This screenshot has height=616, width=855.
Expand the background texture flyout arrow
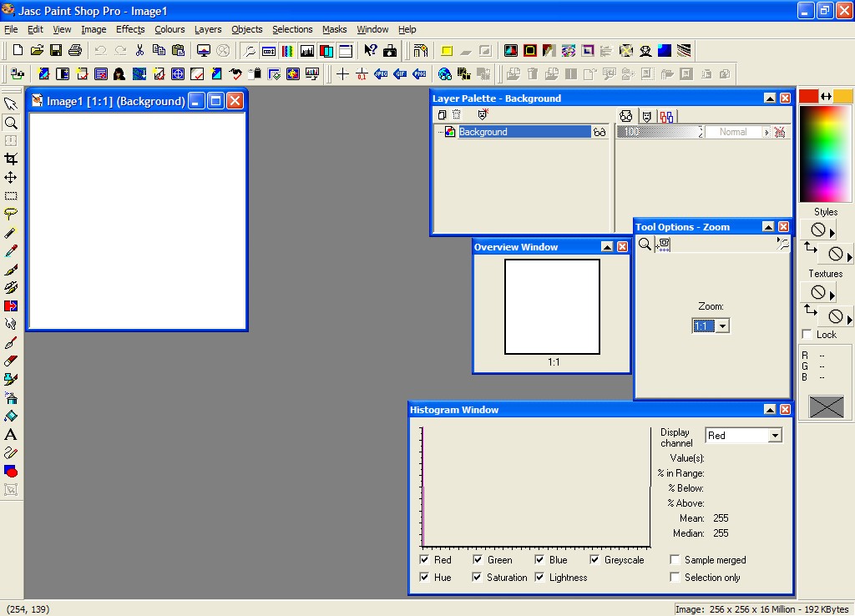pyautogui.click(x=849, y=320)
